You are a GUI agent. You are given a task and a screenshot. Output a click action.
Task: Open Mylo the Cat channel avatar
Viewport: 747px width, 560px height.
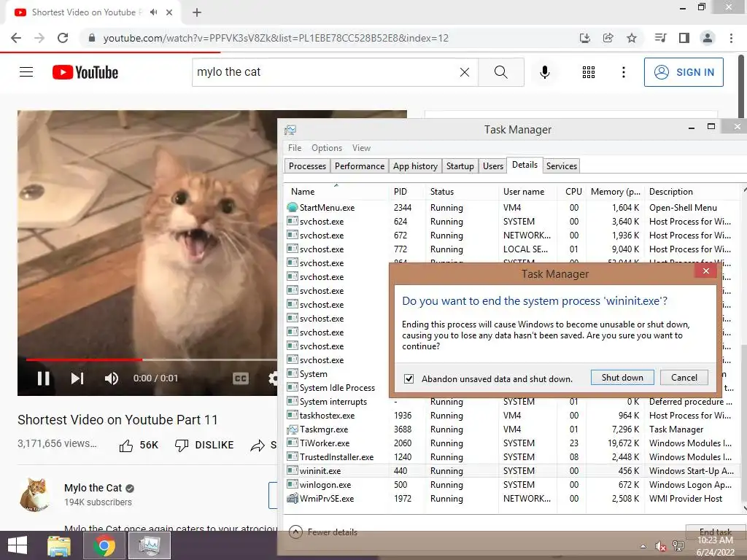click(x=35, y=494)
